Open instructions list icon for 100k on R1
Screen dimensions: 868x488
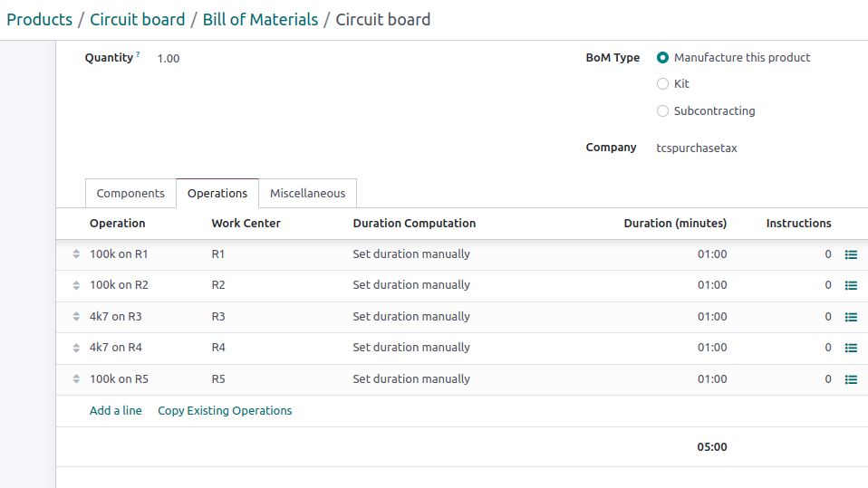pyautogui.click(x=851, y=254)
